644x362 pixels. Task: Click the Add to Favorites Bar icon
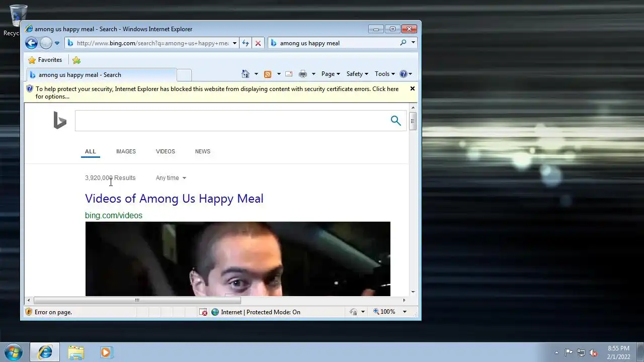[x=76, y=60]
